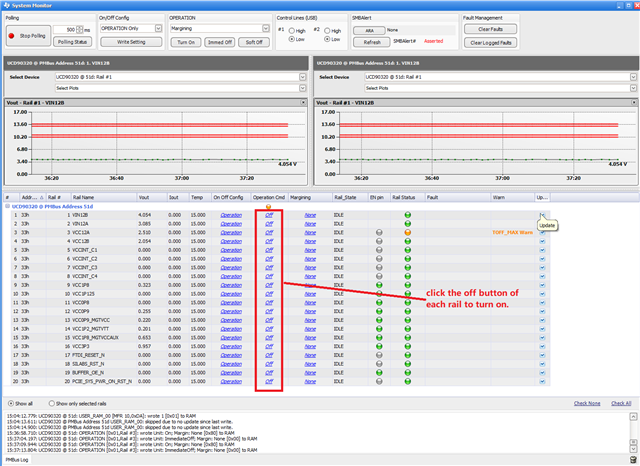Select Show only selected rails option
Screen dimensions: 640x466
click(x=51, y=403)
